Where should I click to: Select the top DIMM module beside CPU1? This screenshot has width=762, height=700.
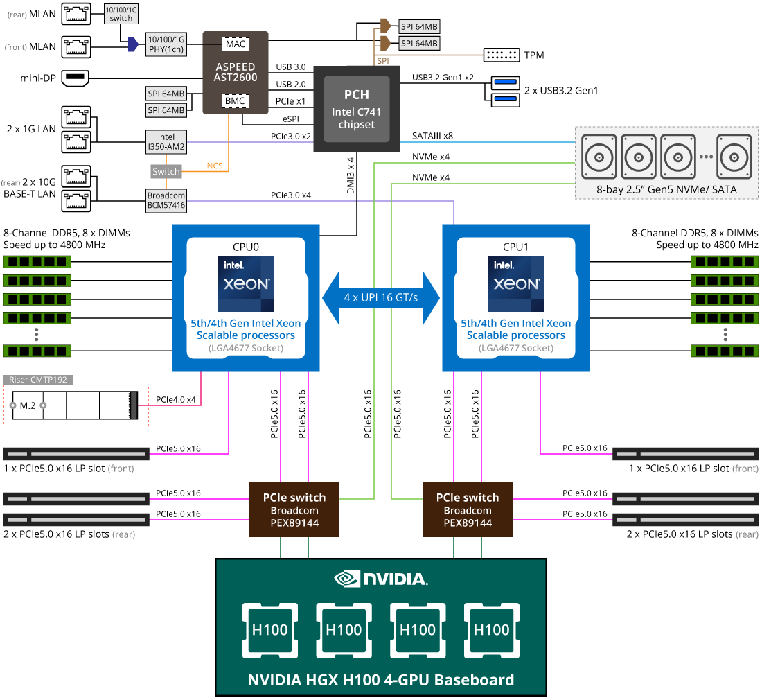(725, 262)
